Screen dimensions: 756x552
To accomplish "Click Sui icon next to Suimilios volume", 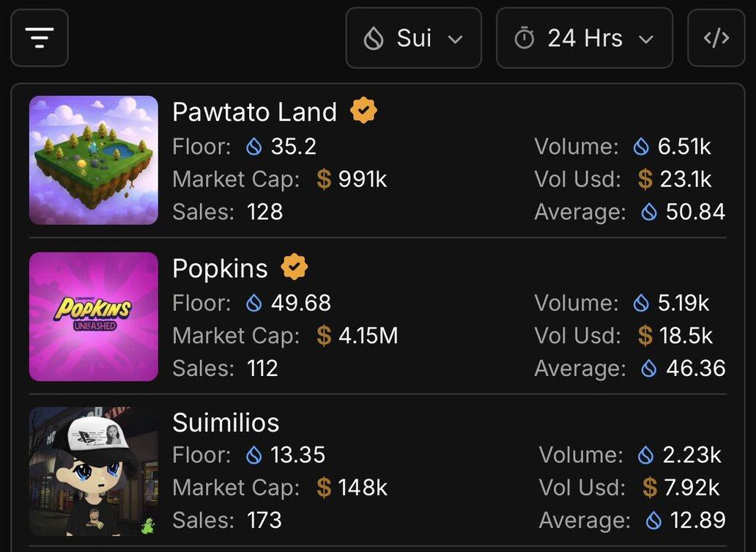I will coord(645,455).
